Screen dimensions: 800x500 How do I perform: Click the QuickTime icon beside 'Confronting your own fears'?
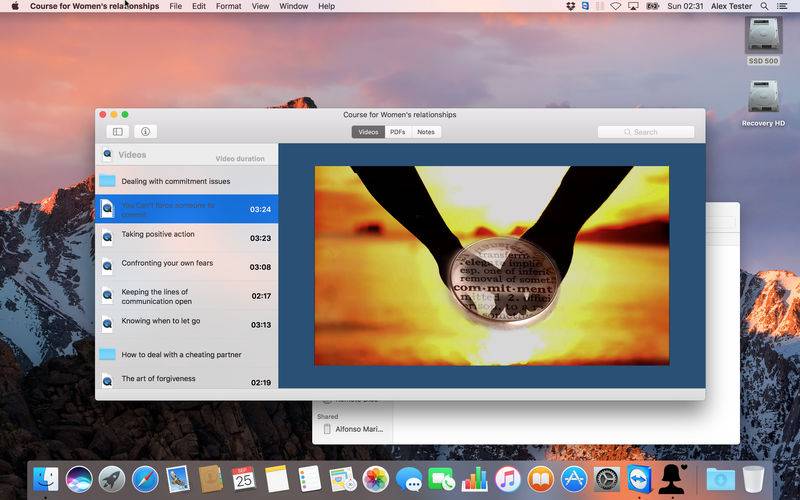(x=107, y=266)
